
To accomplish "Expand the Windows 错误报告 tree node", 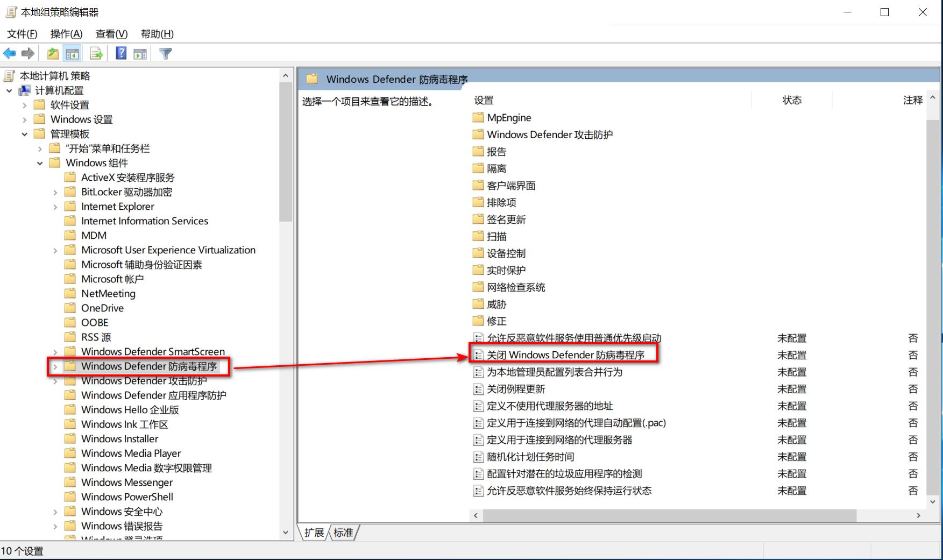I will [x=55, y=526].
